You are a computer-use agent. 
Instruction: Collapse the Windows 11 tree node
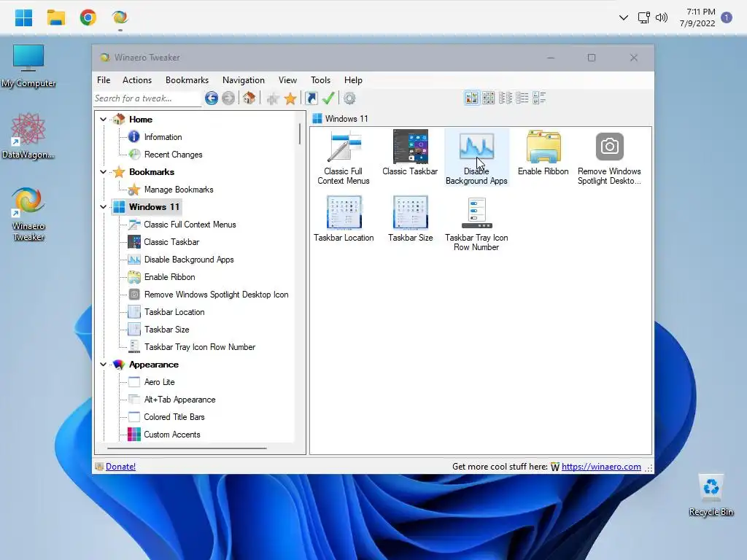[104, 207]
